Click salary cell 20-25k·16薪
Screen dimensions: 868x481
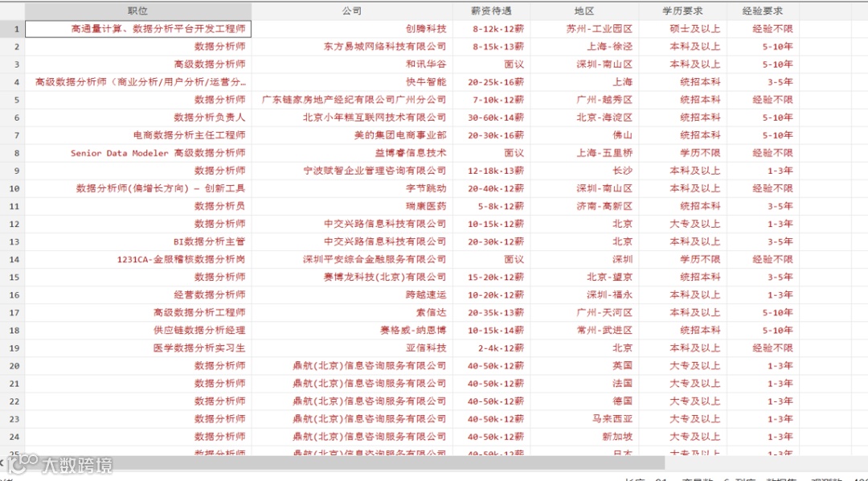pos(492,82)
